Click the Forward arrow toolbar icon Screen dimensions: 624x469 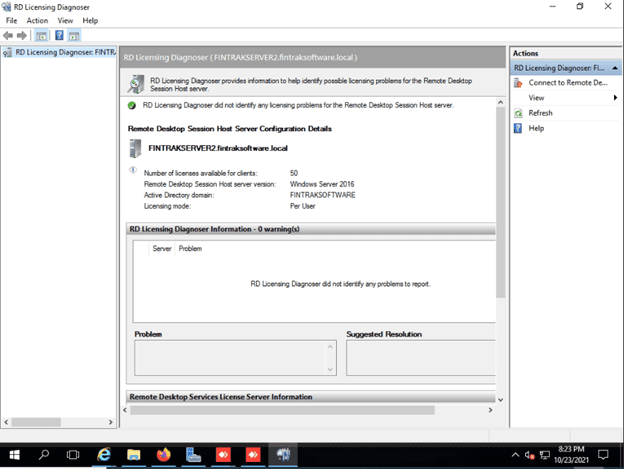[22, 36]
